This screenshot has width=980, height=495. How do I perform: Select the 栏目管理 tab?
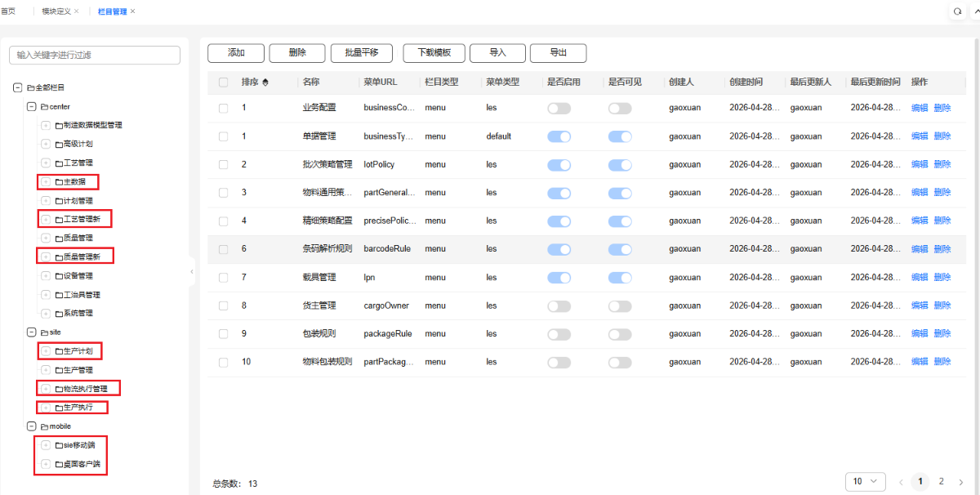112,11
